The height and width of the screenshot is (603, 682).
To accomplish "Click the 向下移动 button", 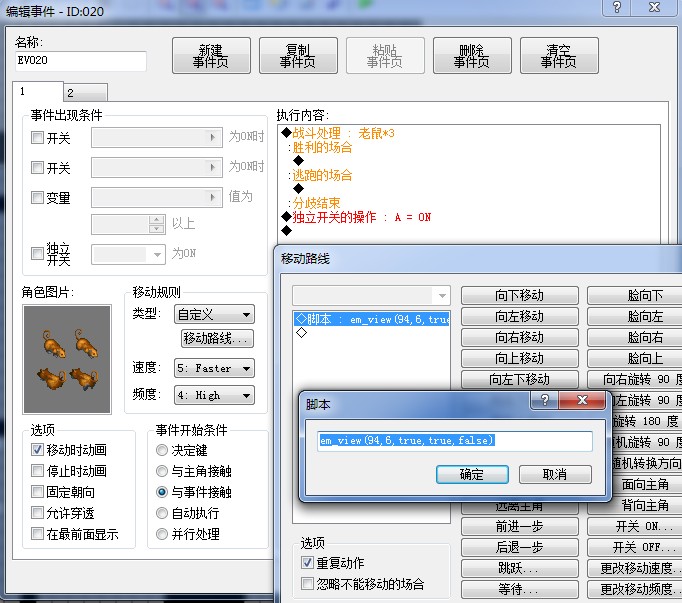I will coord(520,295).
